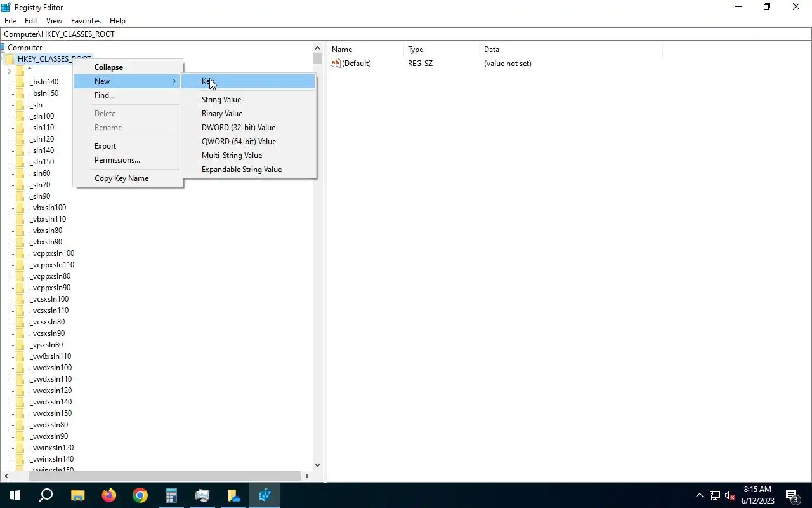Screen dimensions: 812x508
Task: Click the taskbar clock showing 8:15 AM
Action: click(757, 495)
